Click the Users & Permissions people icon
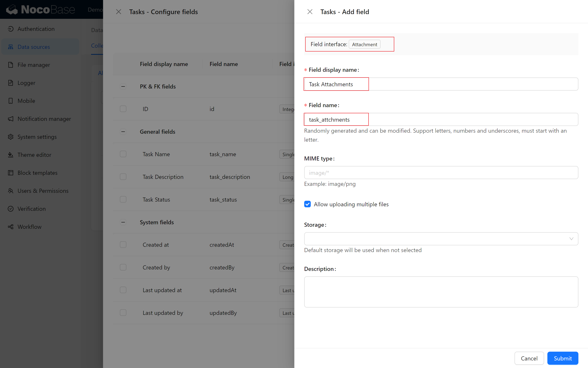 click(x=10, y=191)
